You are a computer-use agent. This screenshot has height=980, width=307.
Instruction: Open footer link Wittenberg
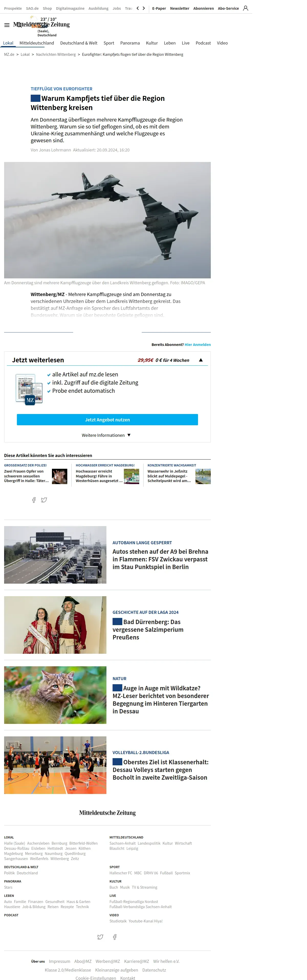(x=60, y=859)
